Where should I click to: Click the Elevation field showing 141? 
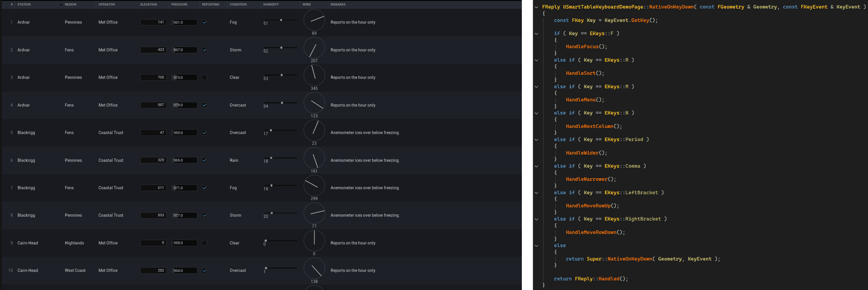click(x=153, y=22)
